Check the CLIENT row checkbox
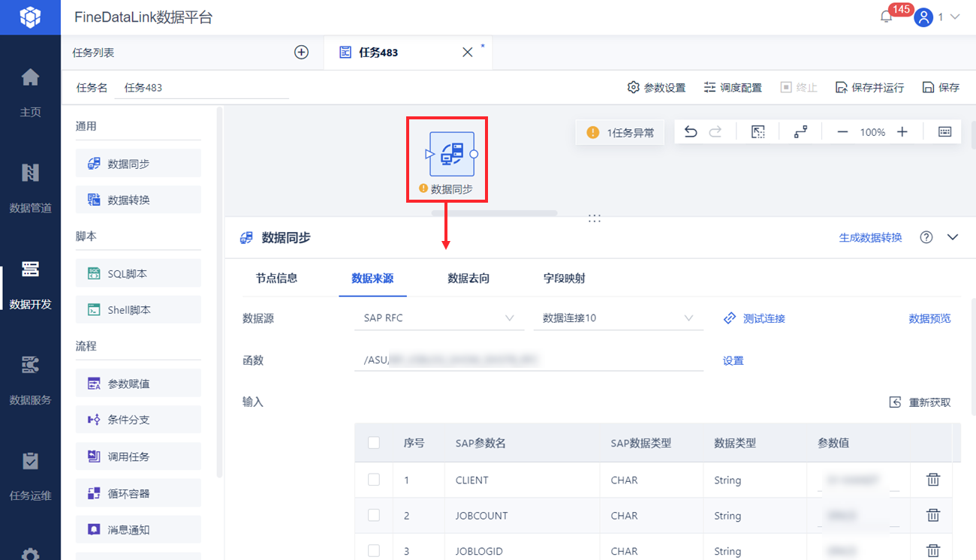 click(x=374, y=480)
